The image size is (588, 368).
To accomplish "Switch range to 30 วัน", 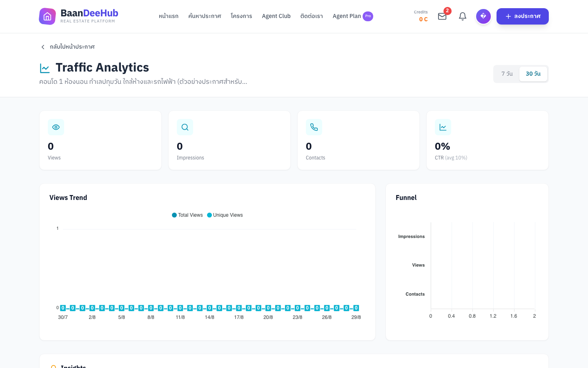I will [x=533, y=74].
